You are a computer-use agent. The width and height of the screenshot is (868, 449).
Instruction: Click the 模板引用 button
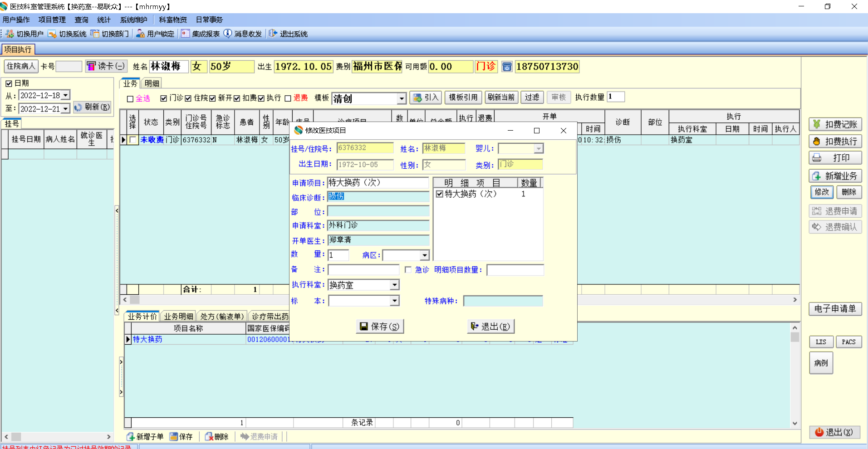coord(463,98)
